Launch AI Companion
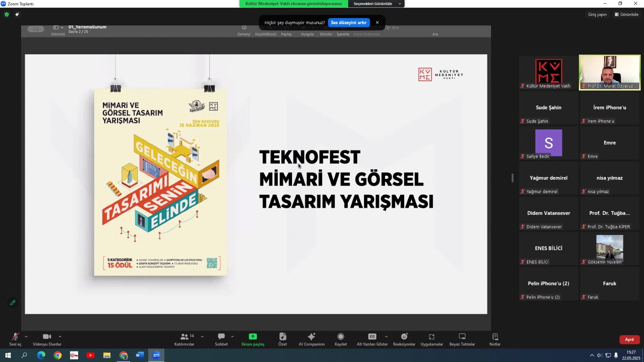Image resolution: width=644 pixels, height=362 pixels. (312, 339)
